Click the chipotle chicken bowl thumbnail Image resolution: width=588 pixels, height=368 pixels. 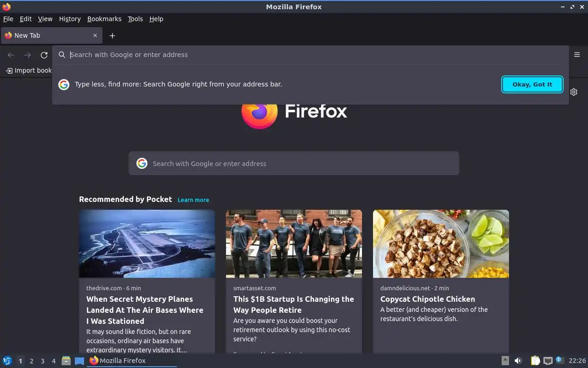pos(441,244)
